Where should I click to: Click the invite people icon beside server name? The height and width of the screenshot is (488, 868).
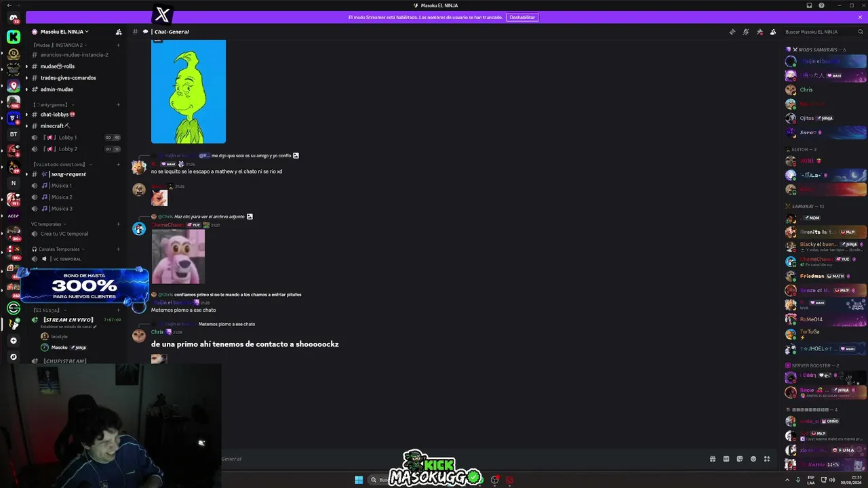119,32
